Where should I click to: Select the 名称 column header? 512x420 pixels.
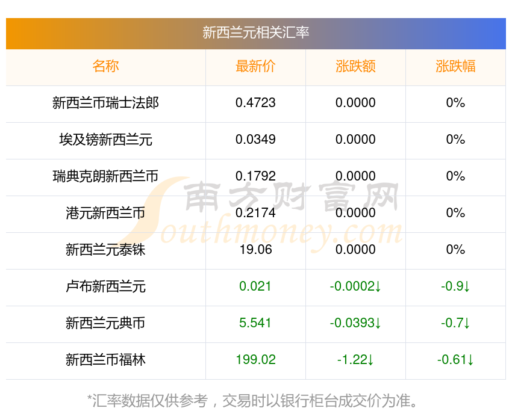pyautogui.click(x=105, y=66)
